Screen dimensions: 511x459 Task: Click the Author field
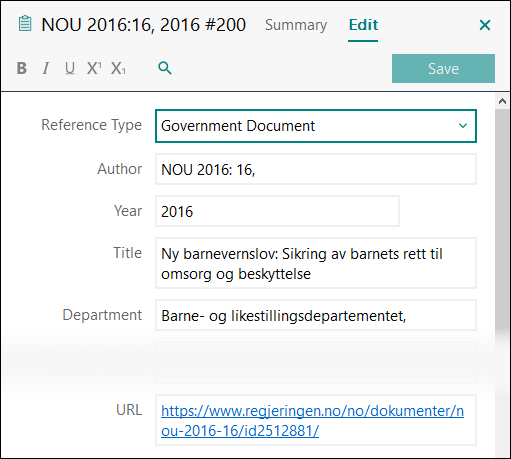(x=316, y=169)
